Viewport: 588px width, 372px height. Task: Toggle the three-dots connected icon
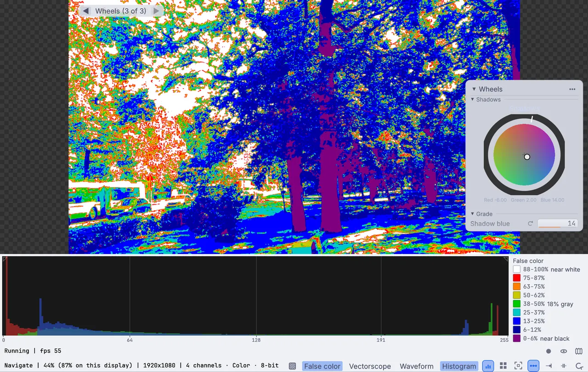tap(533, 366)
